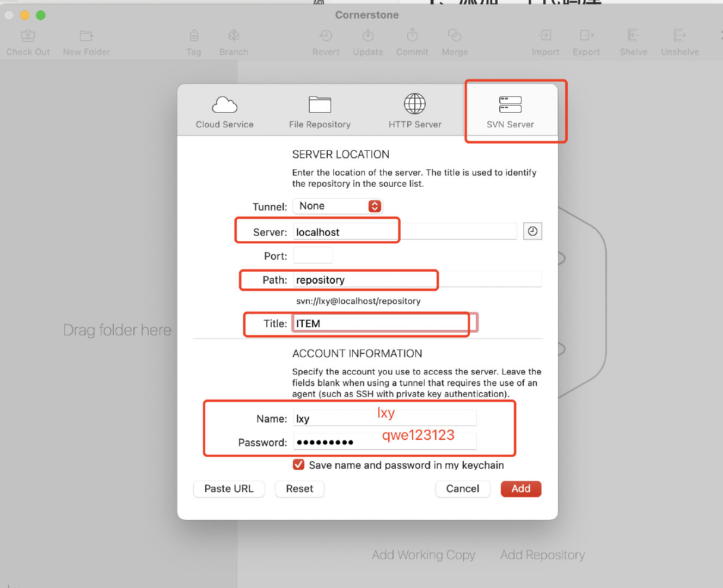The width and height of the screenshot is (723, 588).
Task: Click the New Folder toolbar icon
Action: tap(87, 36)
